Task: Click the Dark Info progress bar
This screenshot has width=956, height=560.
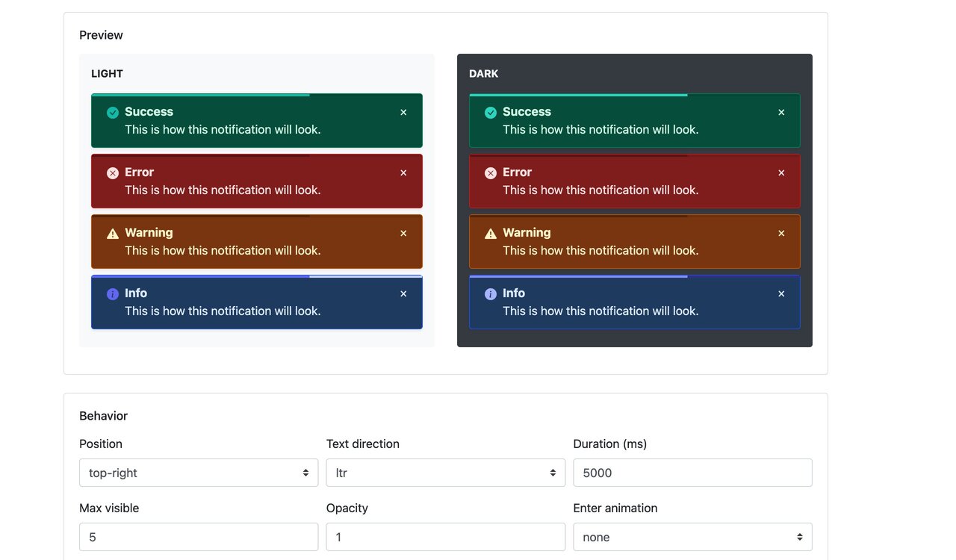Action: click(578, 276)
